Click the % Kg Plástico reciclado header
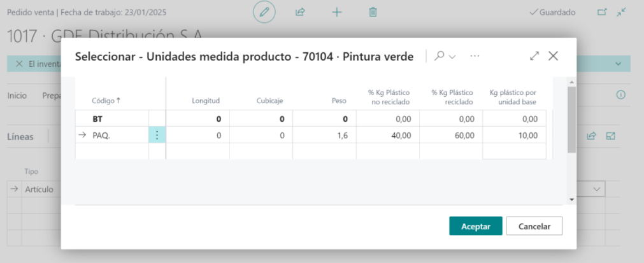 point(452,97)
